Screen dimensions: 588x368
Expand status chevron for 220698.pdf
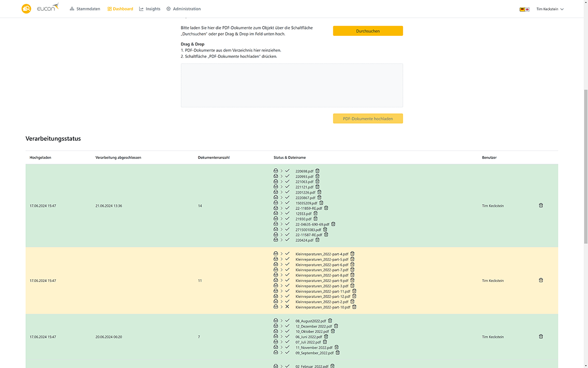pos(281,171)
